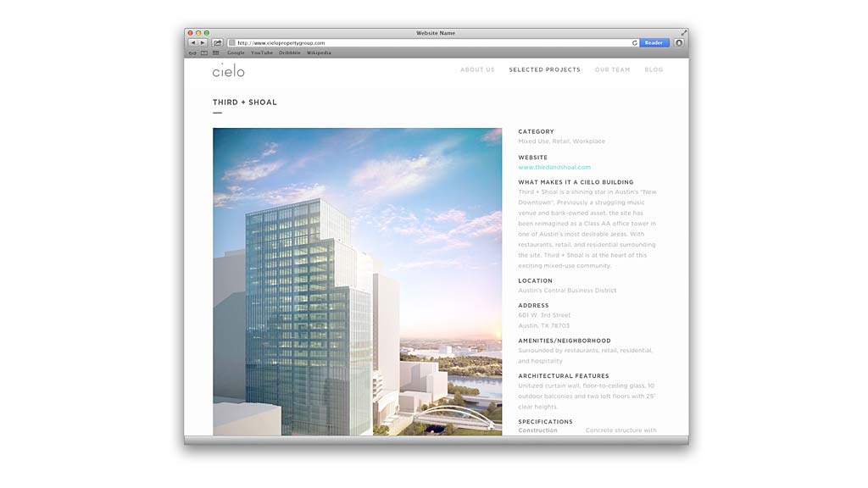Toggle Reader view with the blue Reader button
868x488 pixels.
pos(654,42)
